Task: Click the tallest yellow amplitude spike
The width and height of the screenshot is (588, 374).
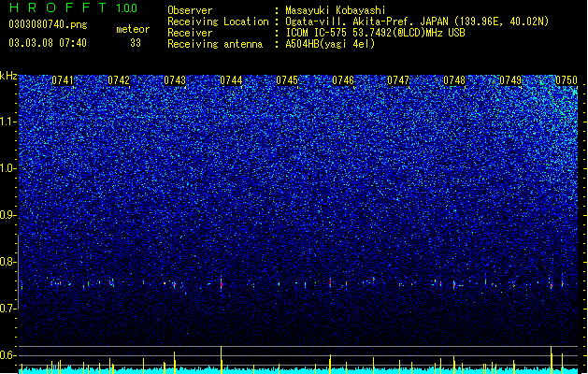Action: [x=222, y=360]
